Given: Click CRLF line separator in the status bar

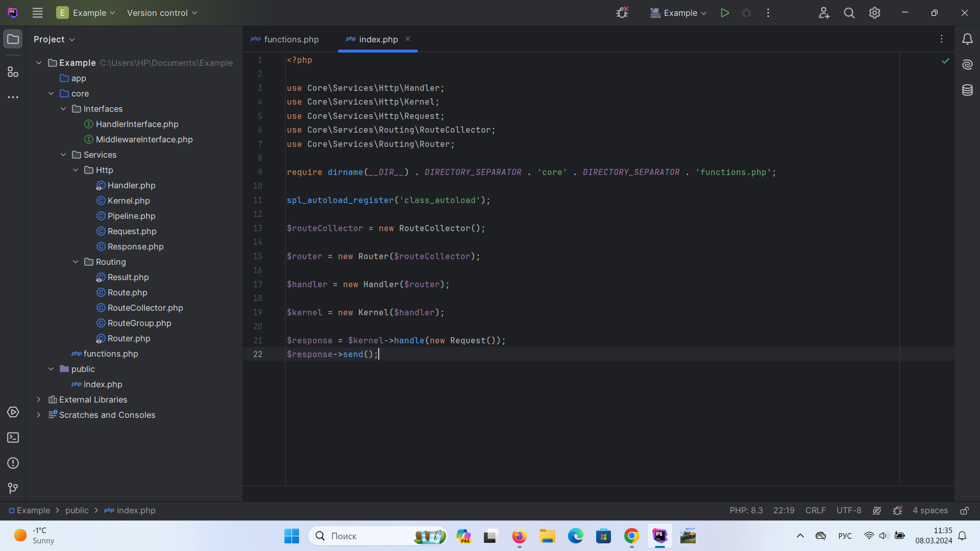Looking at the screenshot, I should [x=815, y=511].
